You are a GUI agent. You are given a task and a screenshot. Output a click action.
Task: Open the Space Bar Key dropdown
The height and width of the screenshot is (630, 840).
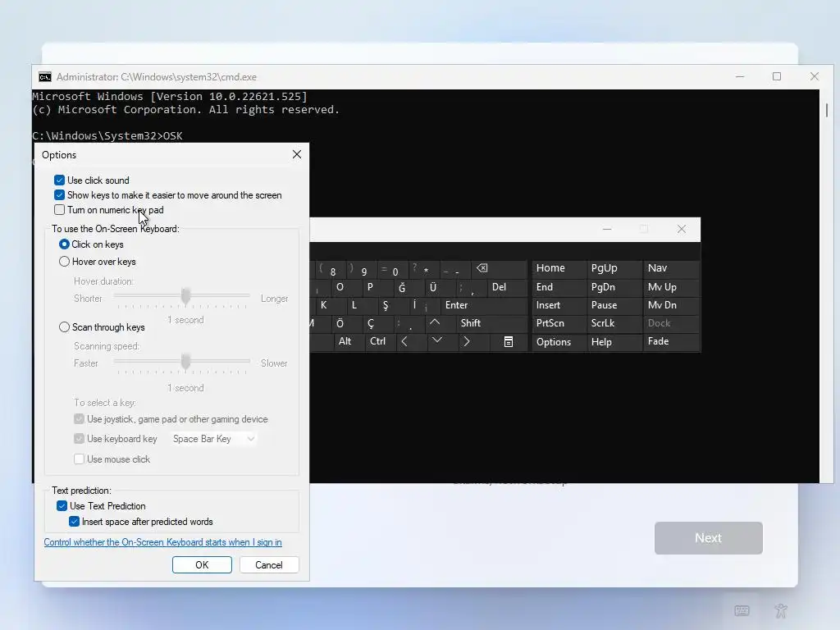point(213,439)
